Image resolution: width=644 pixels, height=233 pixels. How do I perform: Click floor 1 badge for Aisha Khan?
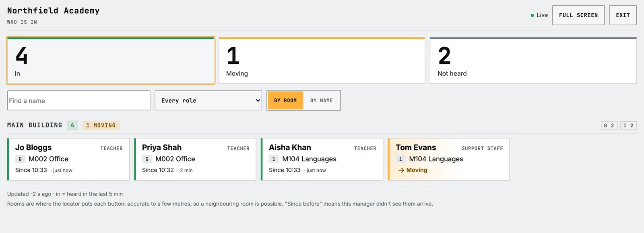274,159
